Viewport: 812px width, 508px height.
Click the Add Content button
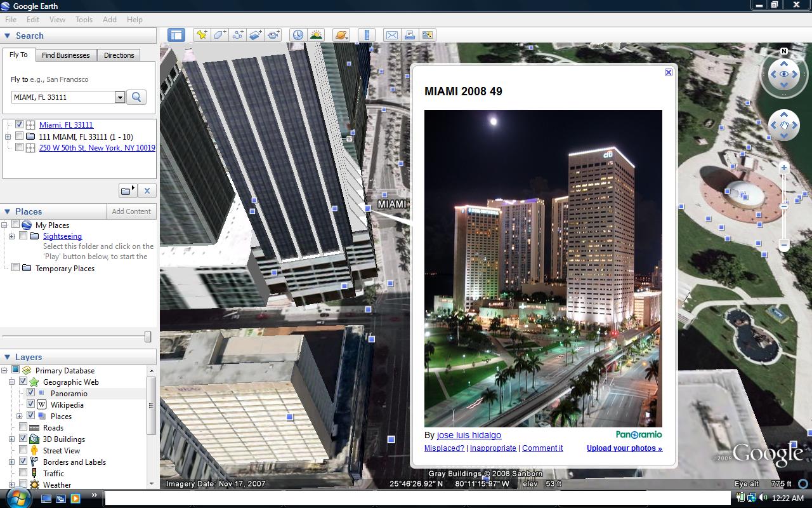tap(131, 211)
